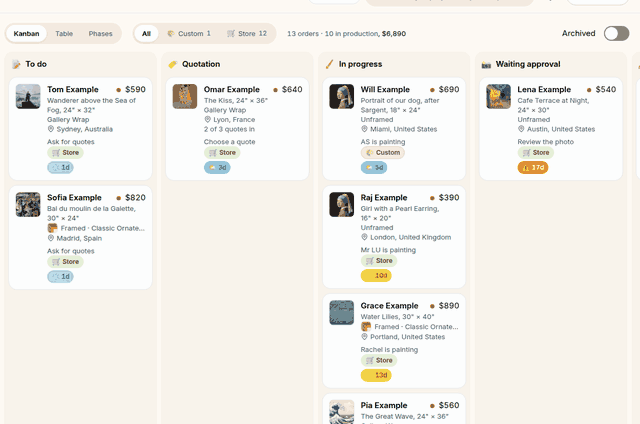
Task: Open Raj Example order card title
Action: coord(384,198)
